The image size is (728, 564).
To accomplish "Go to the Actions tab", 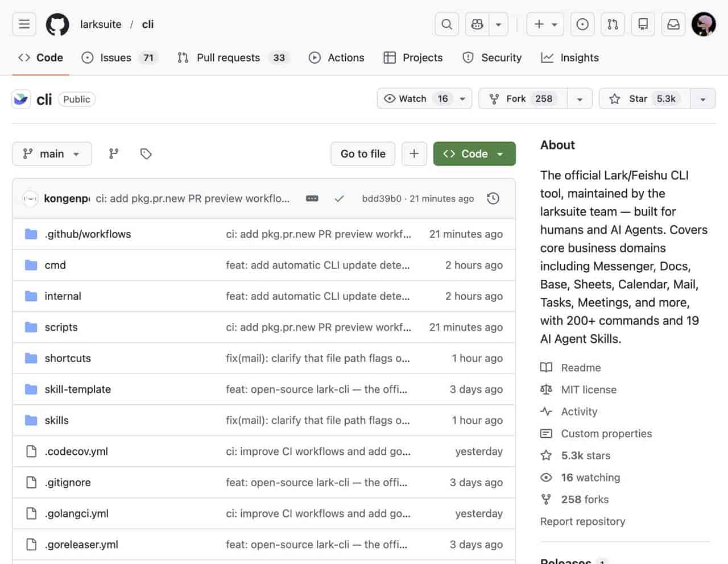I will click(337, 57).
